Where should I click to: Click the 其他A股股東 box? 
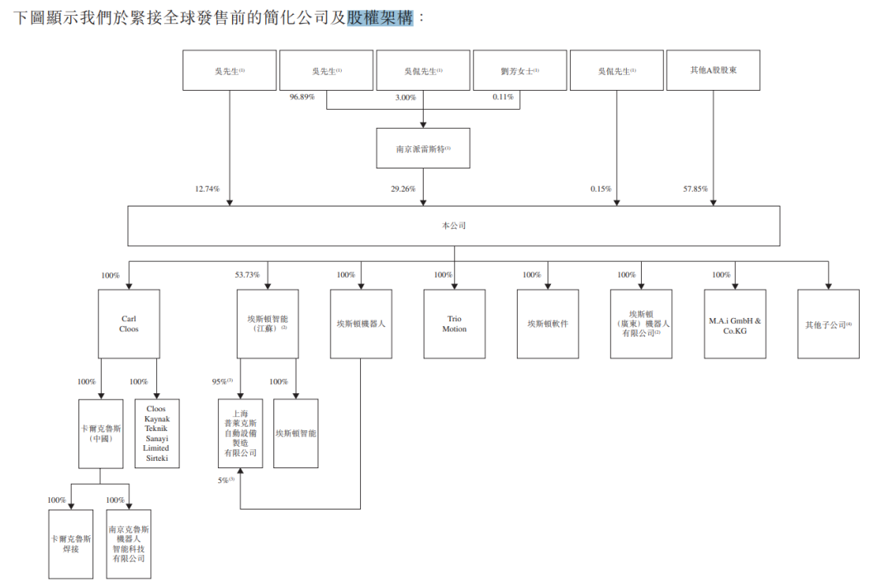tap(714, 71)
